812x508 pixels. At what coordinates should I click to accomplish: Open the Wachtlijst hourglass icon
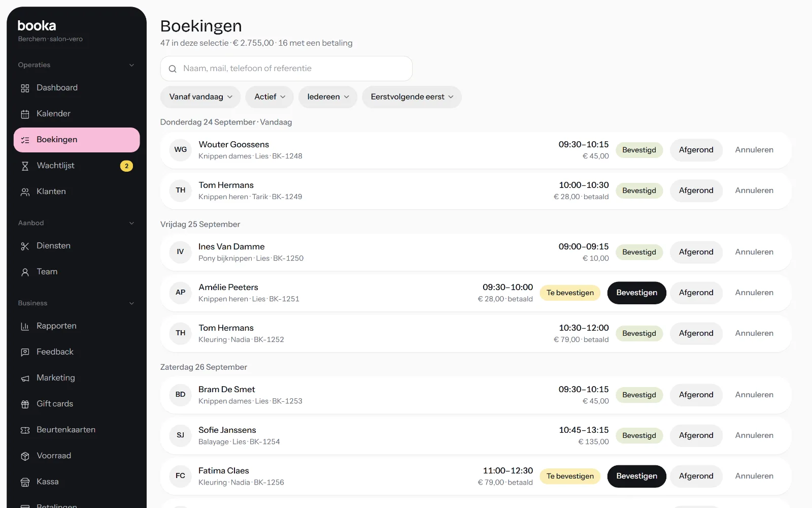point(25,166)
